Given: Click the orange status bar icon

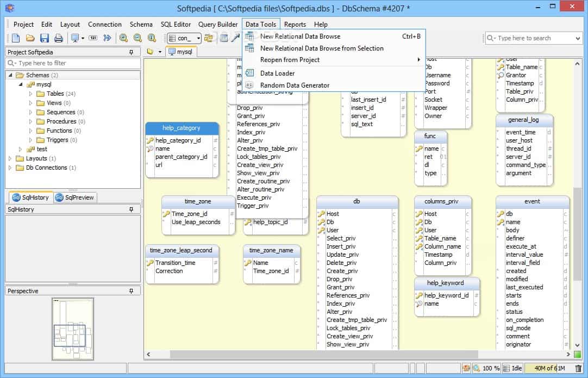Looking at the screenshot, I should 466,368.
